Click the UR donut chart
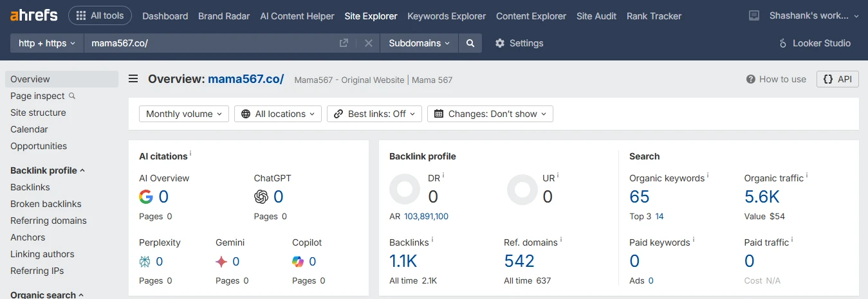 click(x=522, y=190)
